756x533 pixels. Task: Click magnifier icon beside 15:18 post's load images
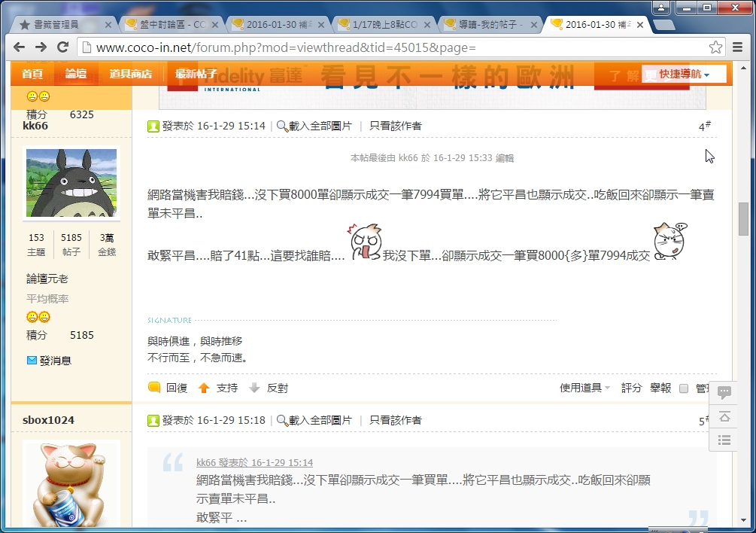(282, 420)
